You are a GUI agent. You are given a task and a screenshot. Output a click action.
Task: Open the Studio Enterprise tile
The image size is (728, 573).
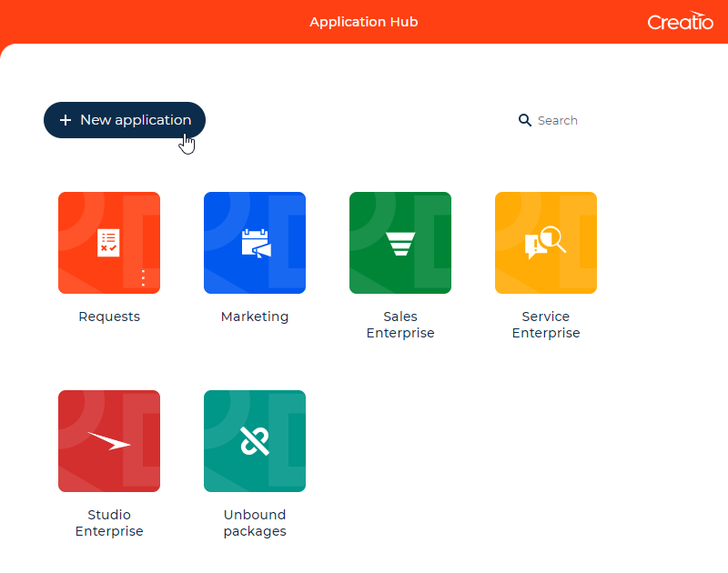click(109, 441)
